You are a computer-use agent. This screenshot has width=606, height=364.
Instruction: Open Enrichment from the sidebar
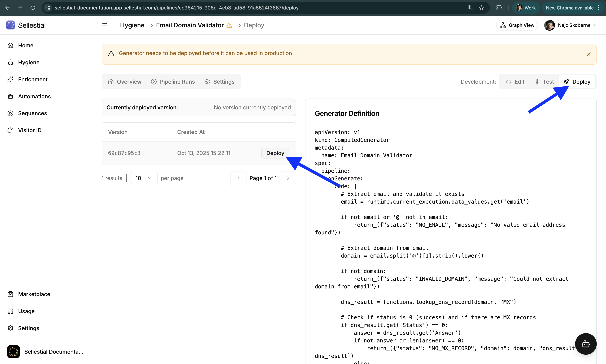(10, 79)
